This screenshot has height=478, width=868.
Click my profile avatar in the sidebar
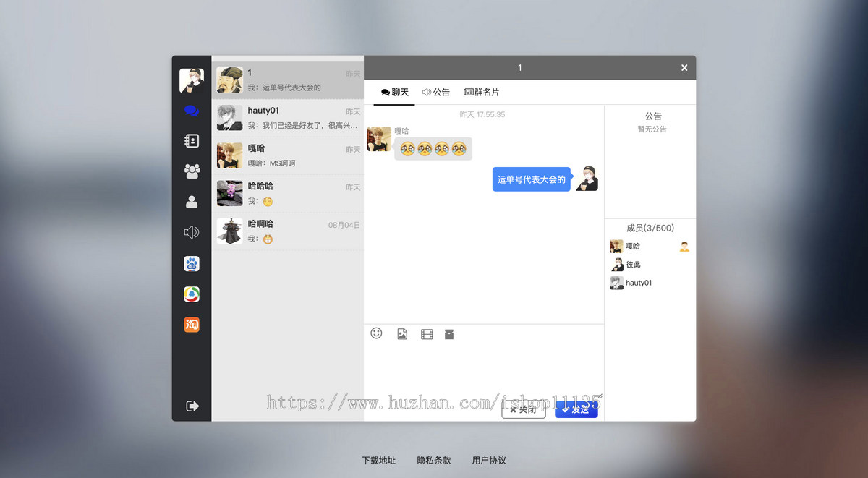192,80
